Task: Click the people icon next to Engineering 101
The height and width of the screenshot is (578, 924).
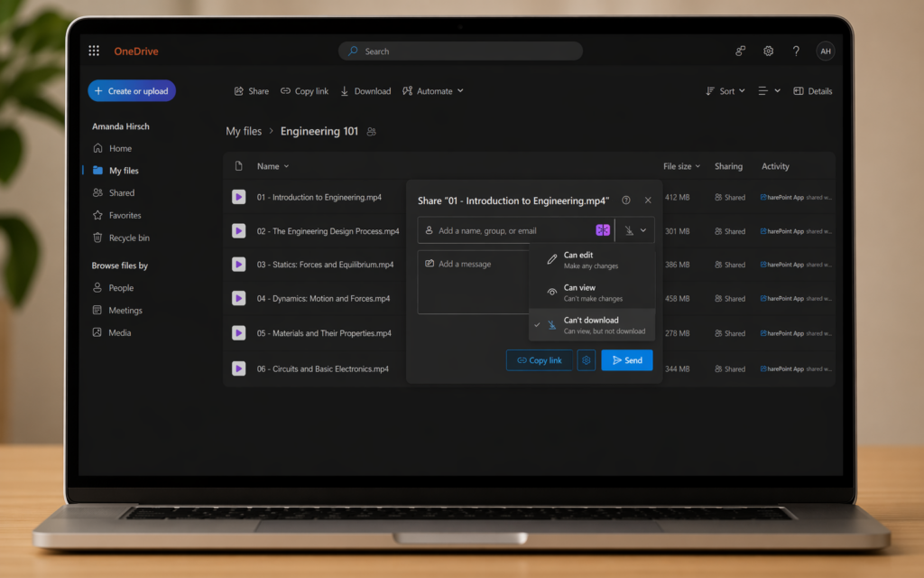Action: (370, 131)
